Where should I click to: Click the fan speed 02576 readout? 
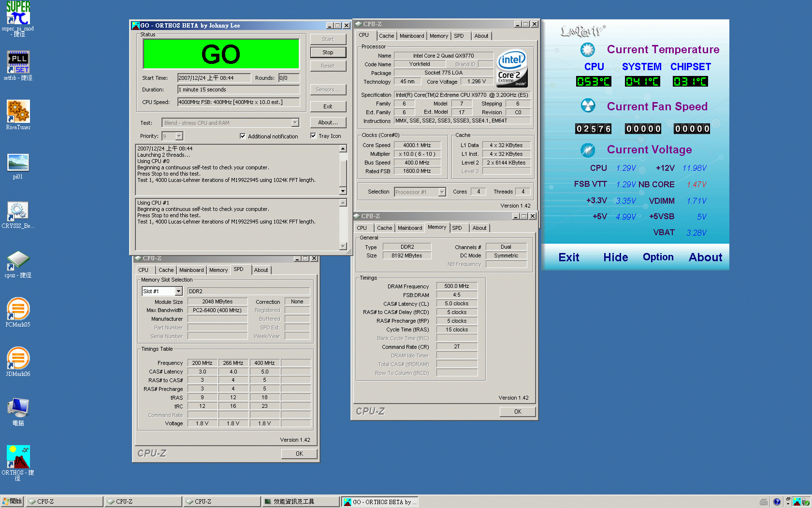pyautogui.click(x=594, y=129)
